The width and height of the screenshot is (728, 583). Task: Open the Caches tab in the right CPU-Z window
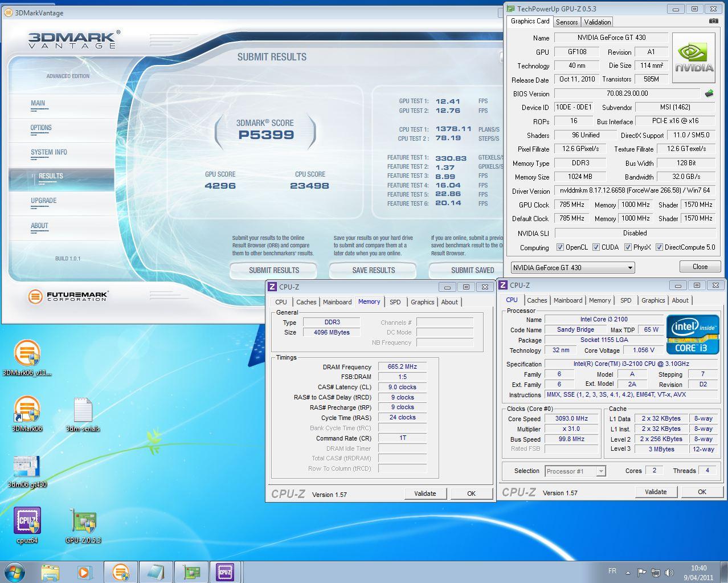coord(537,300)
